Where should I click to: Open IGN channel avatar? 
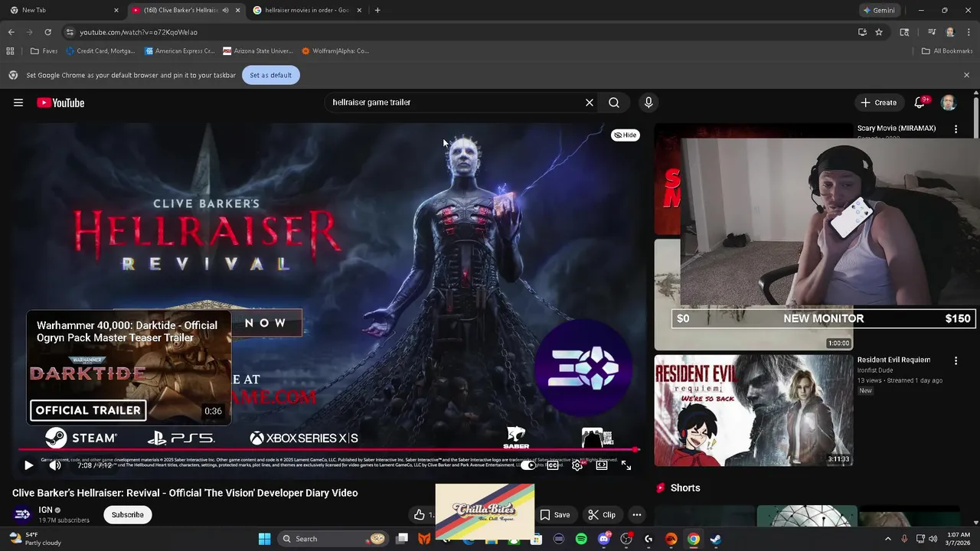point(22,514)
